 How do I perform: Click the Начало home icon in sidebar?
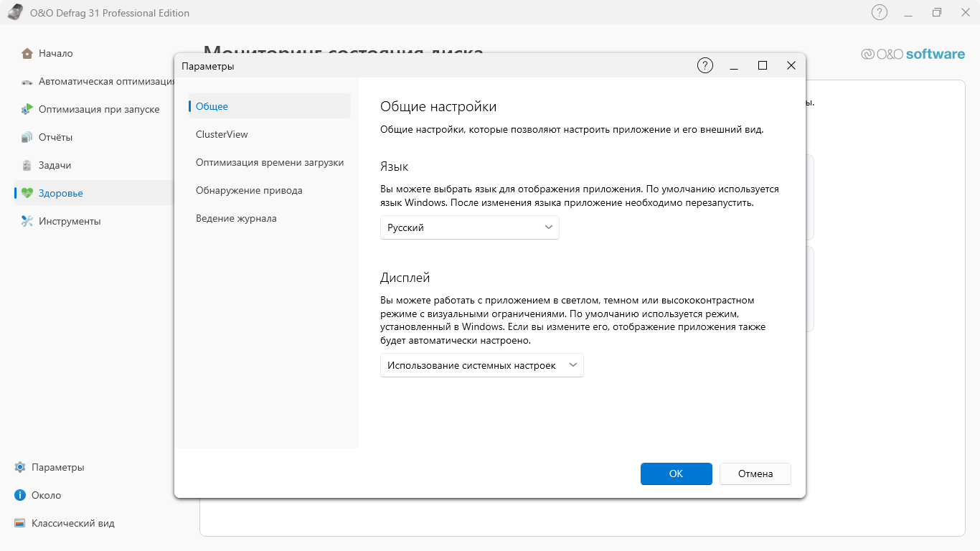tap(27, 53)
